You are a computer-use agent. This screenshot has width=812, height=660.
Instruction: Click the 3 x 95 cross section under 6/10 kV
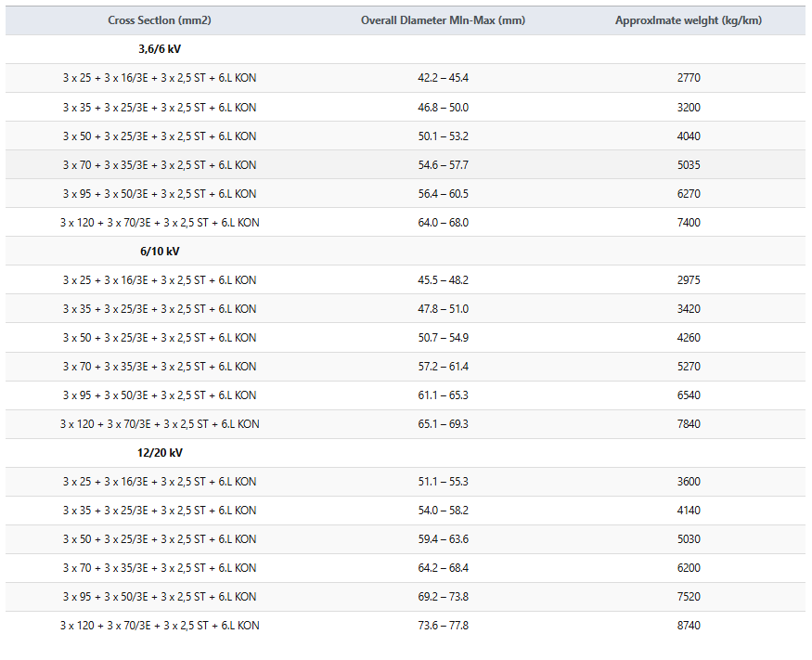point(160,395)
